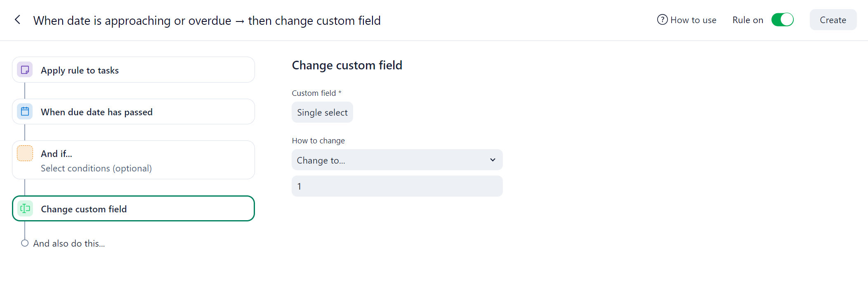868x297 pixels.
Task: Click the back arrow icon
Action: [x=17, y=20]
